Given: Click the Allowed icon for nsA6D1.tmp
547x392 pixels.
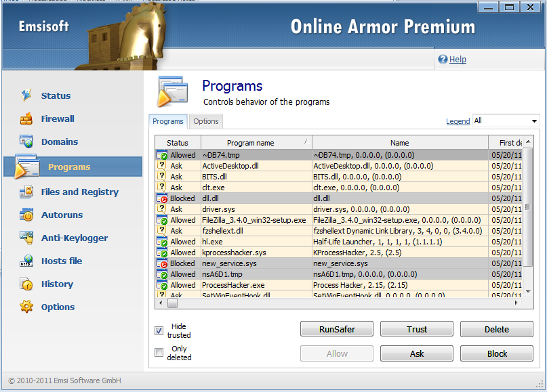Looking at the screenshot, I should point(162,274).
